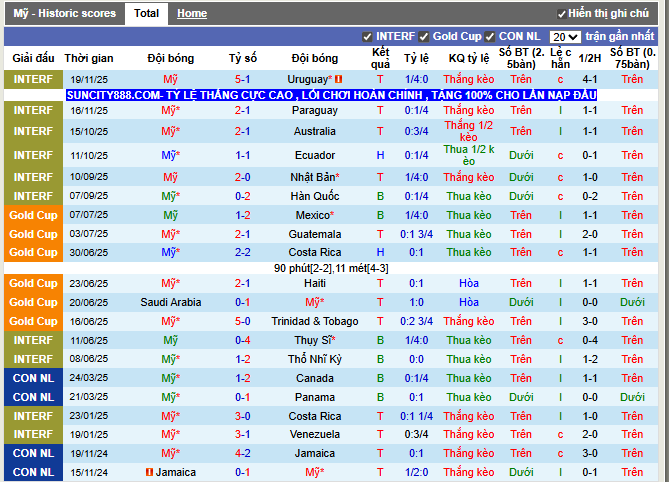Click the Gold Cup label dated 16/06/25
The width and height of the screenshot is (669, 482).
(33, 321)
